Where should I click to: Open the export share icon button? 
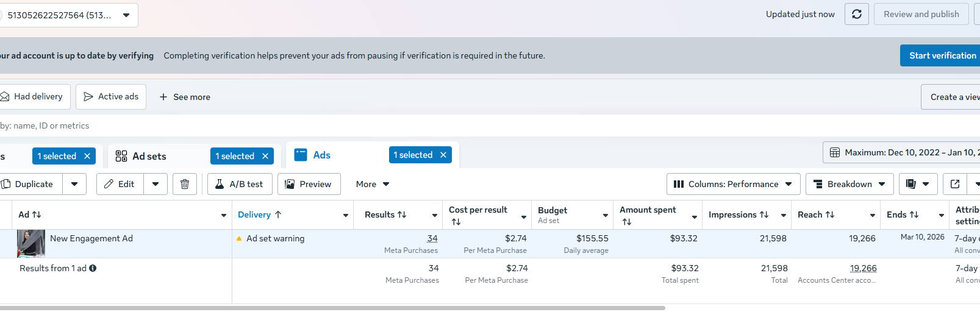pos(955,184)
